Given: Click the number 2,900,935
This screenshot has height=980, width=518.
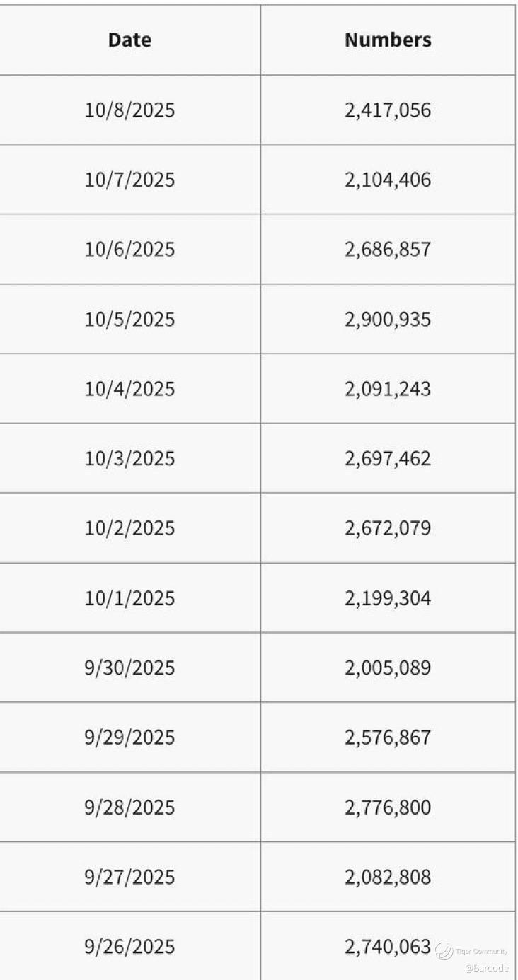Looking at the screenshot, I should pos(388,319).
